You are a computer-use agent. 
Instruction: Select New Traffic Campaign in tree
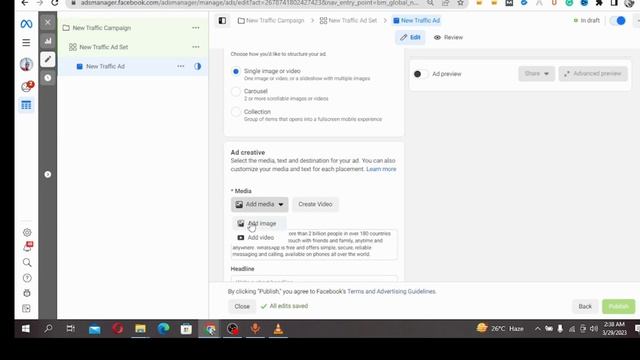tap(102, 28)
